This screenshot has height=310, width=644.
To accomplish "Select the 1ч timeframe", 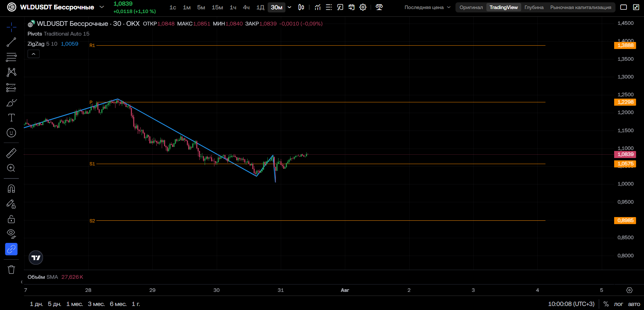I will 233,7.
